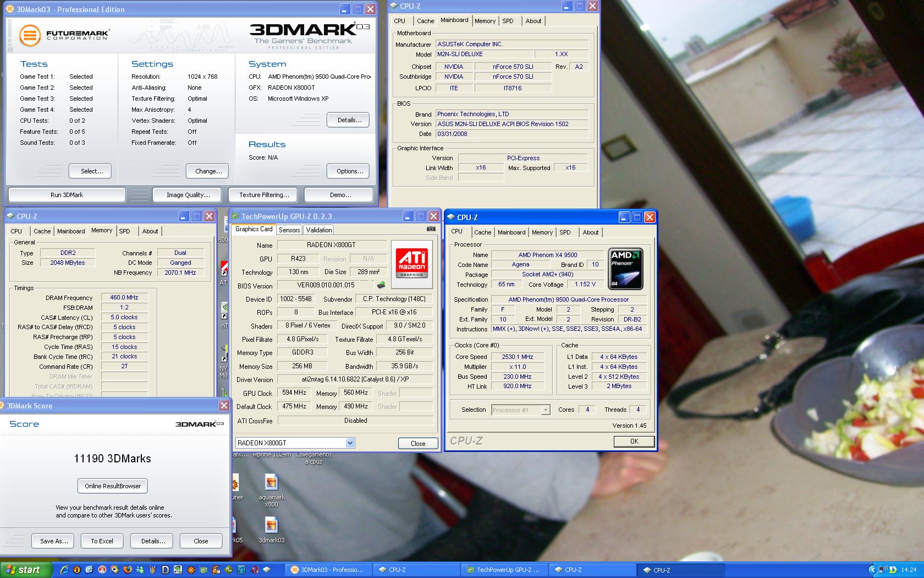Open Cache tab in CPU-Z Mainboard window
The width and height of the screenshot is (924, 578).
pos(425,21)
